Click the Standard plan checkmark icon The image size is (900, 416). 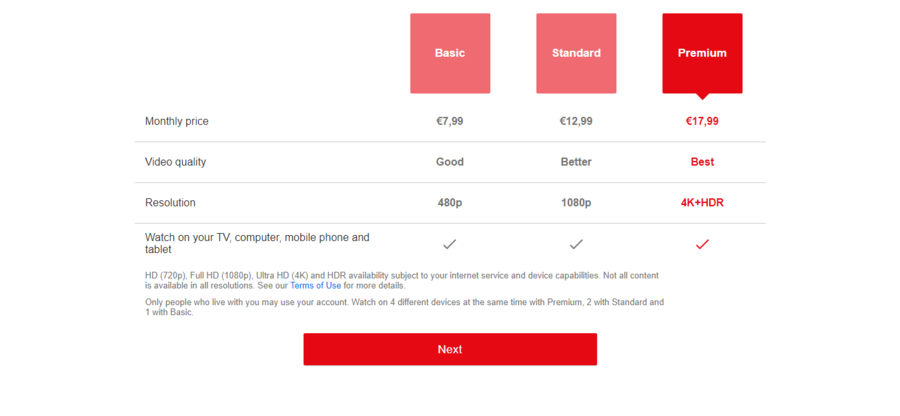coord(576,244)
